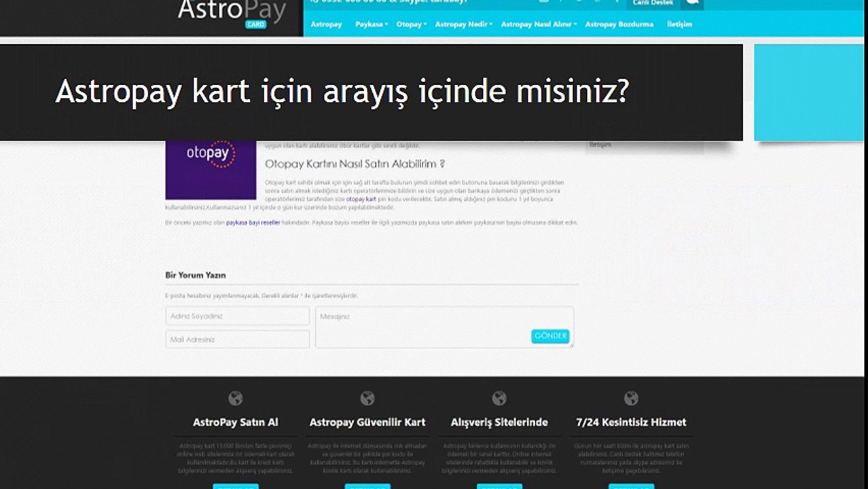868x489 pixels.
Task: Click the heading 'Otopay Kartını Nasıl Satın Alabilirim ?'
Action: point(355,164)
